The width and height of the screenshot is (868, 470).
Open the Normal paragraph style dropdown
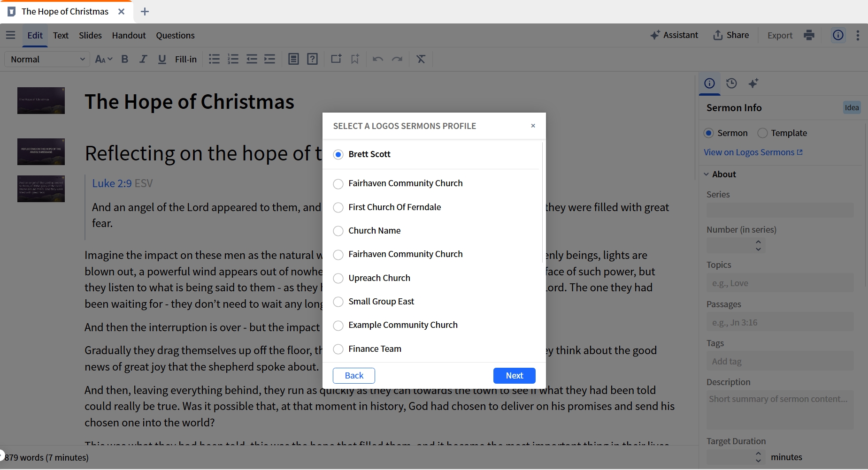[x=47, y=59]
